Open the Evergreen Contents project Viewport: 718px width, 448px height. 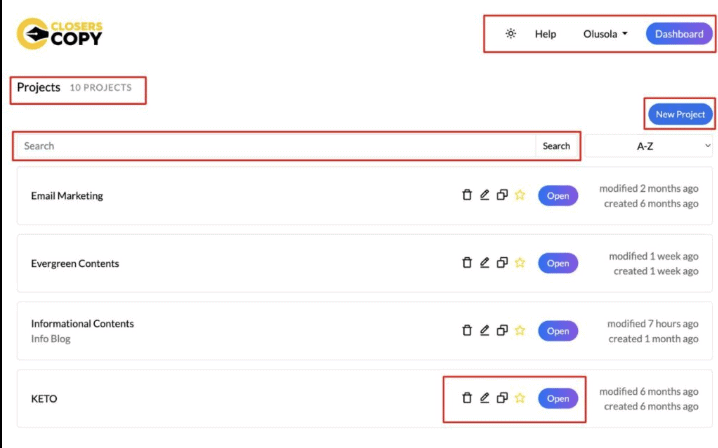pos(558,263)
